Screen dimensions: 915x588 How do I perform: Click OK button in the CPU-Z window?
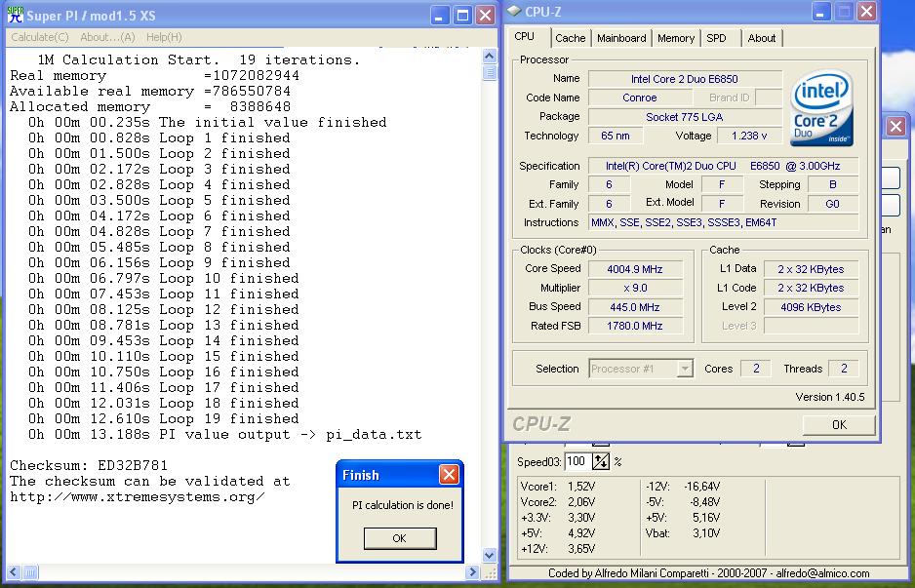click(839, 425)
